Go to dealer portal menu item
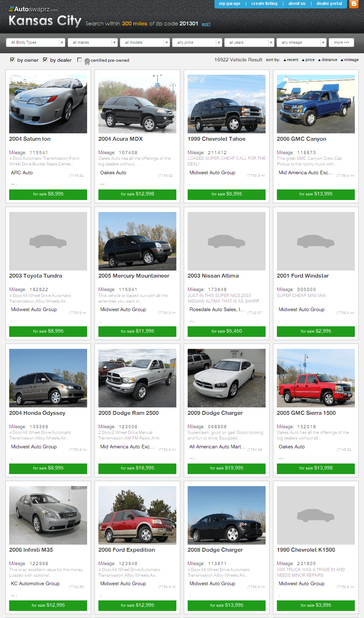This screenshot has width=364, height=618. 329,4
